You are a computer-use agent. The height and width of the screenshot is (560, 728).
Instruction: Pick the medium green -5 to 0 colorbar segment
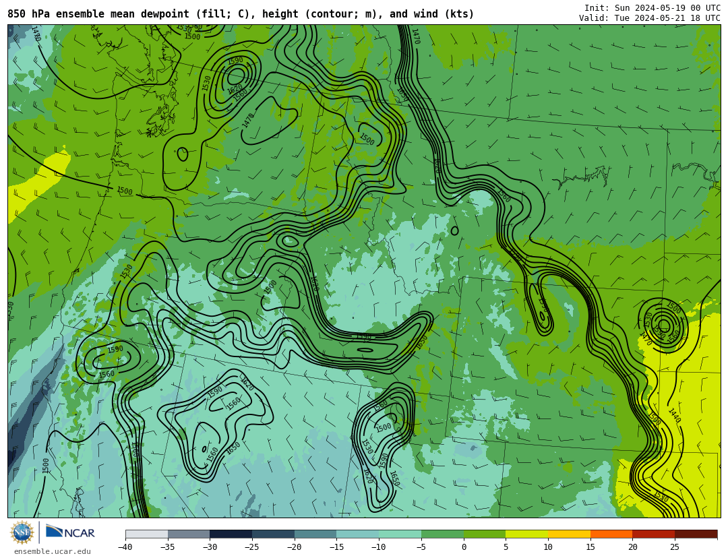(x=442, y=534)
